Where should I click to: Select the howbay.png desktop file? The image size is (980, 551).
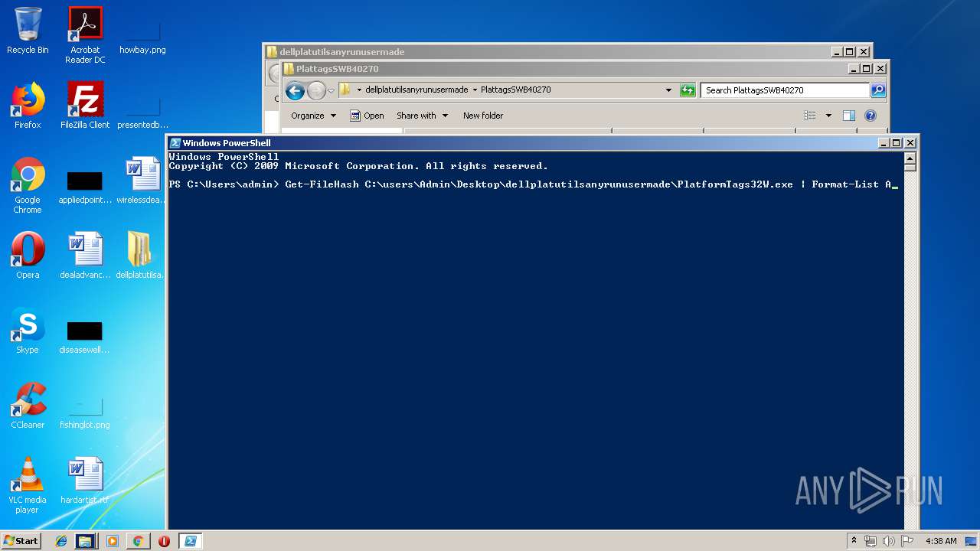(x=142, y=35)
